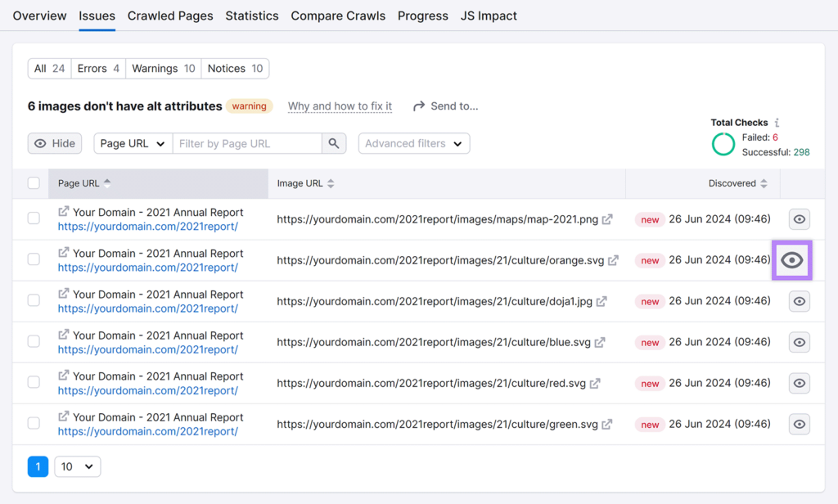Check the blue.svg row checkbox

pyautogui.click(x=34, y=341)
